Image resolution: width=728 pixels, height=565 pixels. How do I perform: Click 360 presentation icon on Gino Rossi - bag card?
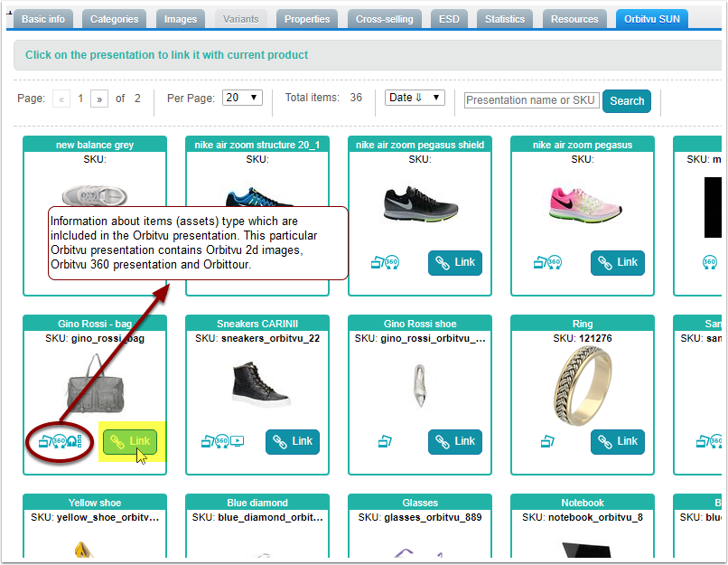(x=60, y=441)
